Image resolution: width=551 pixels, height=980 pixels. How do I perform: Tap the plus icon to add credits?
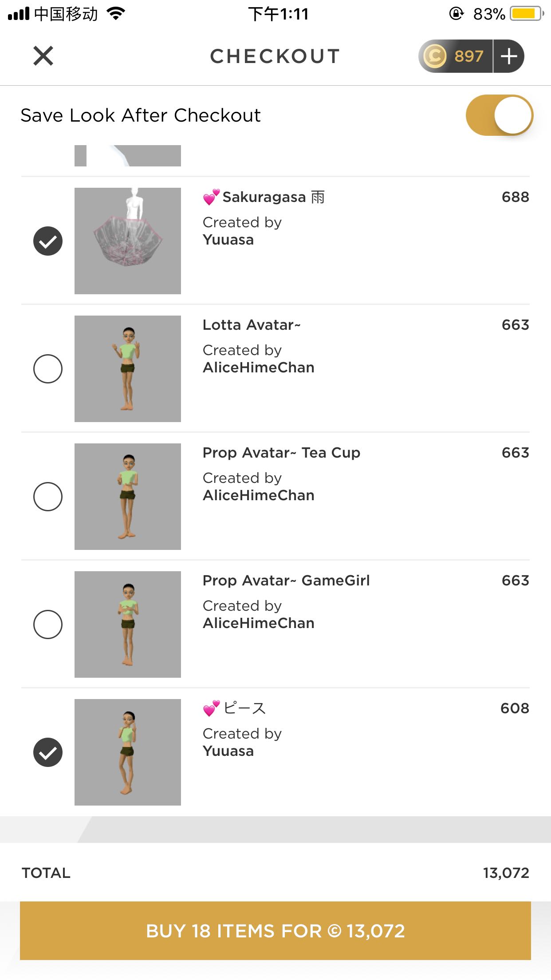(509, 56)
